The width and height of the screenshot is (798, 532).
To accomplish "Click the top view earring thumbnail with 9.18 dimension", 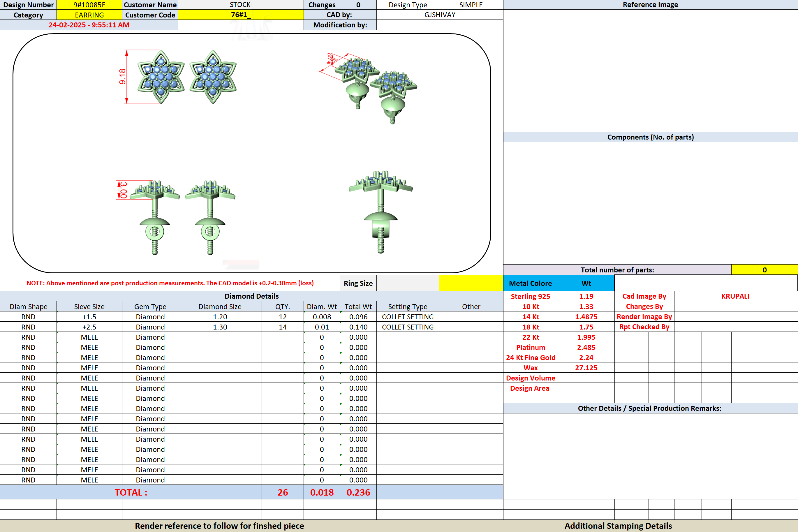I will point(177,77).
